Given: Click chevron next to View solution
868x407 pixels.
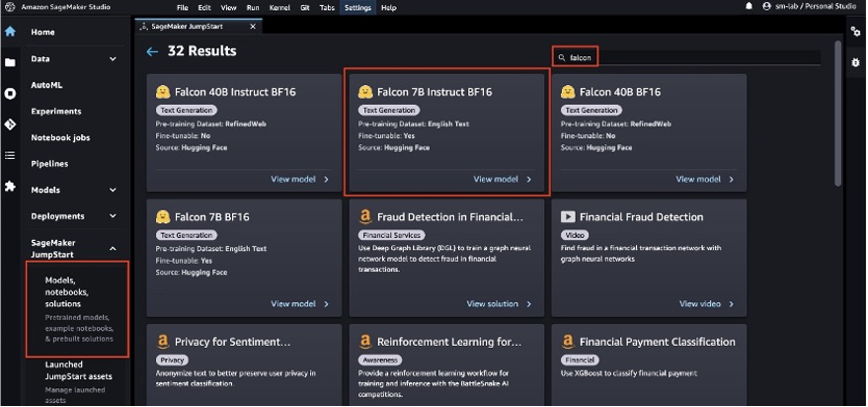Looking at the screenshot, I should click(x=528, y=304).
